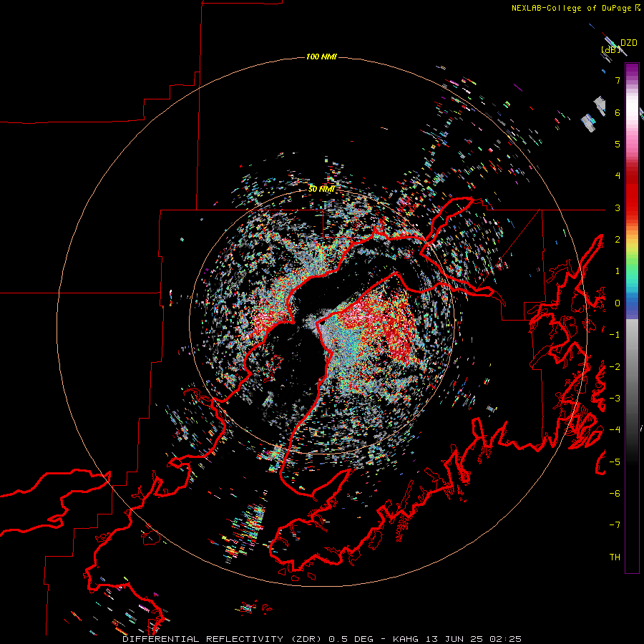Click the -4 value on the scale
644x644 pixels.
click(615, 430)
